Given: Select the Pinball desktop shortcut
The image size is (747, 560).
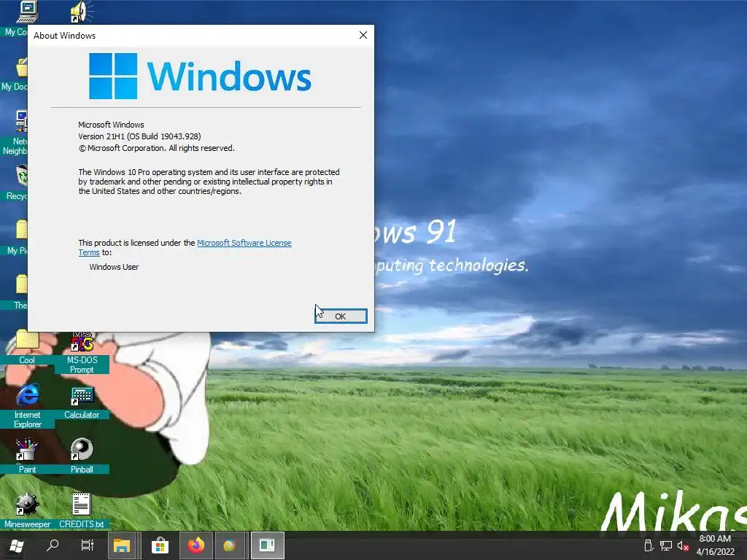Looking at the screenshot, I should (82, 456).
